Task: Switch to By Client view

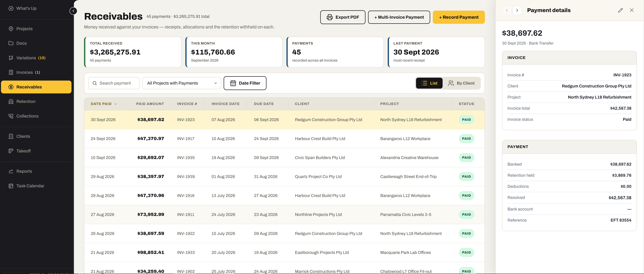Action: pyautogui.click(x=461, y=83)
